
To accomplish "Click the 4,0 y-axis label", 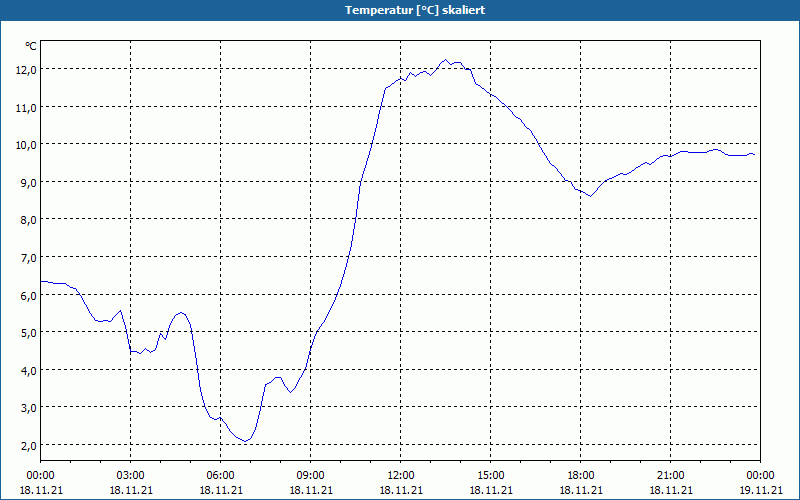I will tap(28, 370).
